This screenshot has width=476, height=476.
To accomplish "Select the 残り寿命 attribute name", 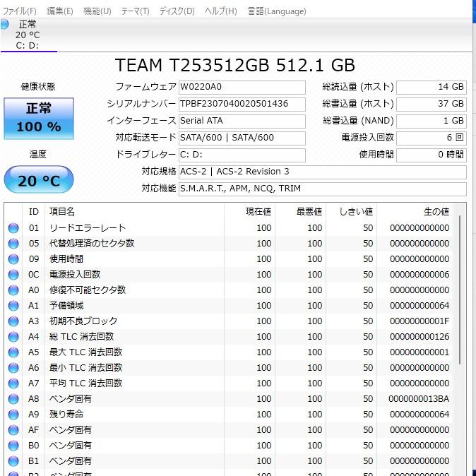I will (66, 415).
